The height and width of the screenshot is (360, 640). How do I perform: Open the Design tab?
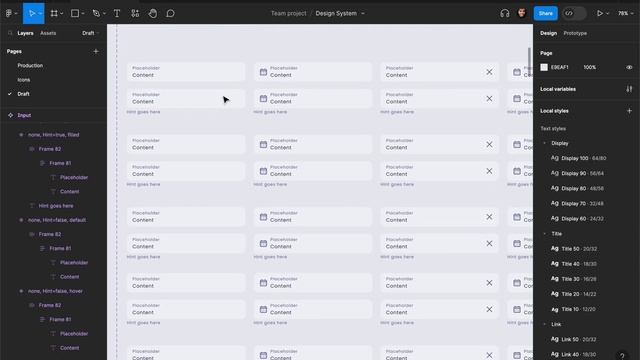tap(548, 33)
